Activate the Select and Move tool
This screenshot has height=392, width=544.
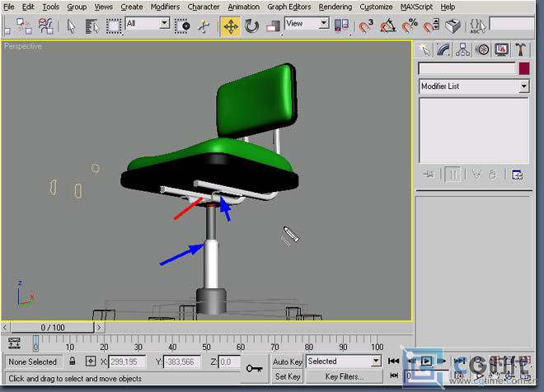pos(230,26)
